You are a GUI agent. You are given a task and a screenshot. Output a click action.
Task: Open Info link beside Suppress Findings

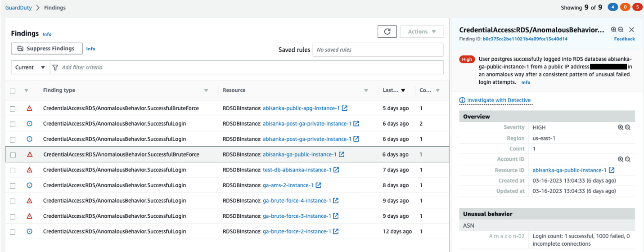coord(90,49)
